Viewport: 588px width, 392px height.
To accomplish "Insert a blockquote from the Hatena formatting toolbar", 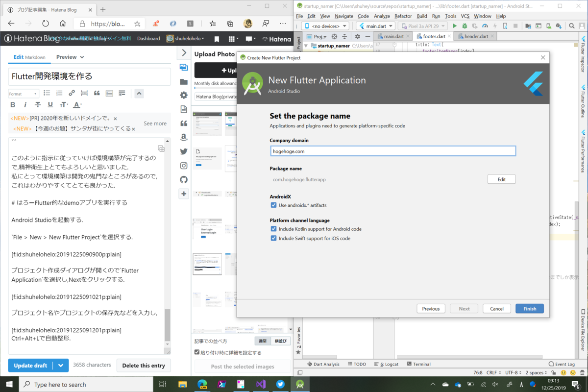I will tap(97, 93).
